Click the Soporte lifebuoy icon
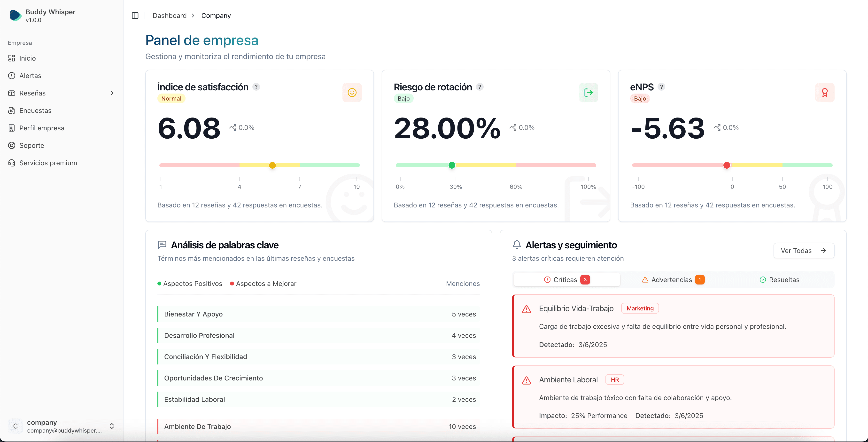Viewport: 868px width, 442px height. [11, 145]
